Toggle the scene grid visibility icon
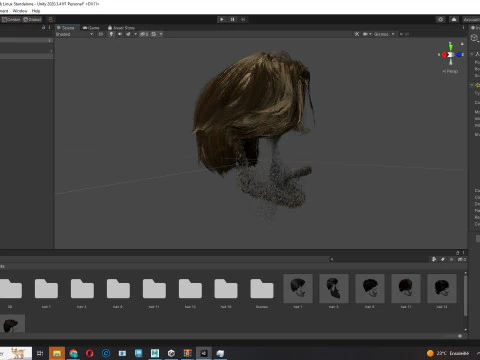The width and height of the screenshot is (480, 360). (154, 34)
